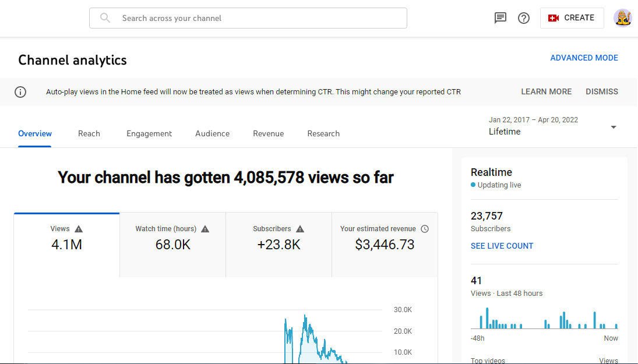Dismiss the CTR notice banner

602,91
